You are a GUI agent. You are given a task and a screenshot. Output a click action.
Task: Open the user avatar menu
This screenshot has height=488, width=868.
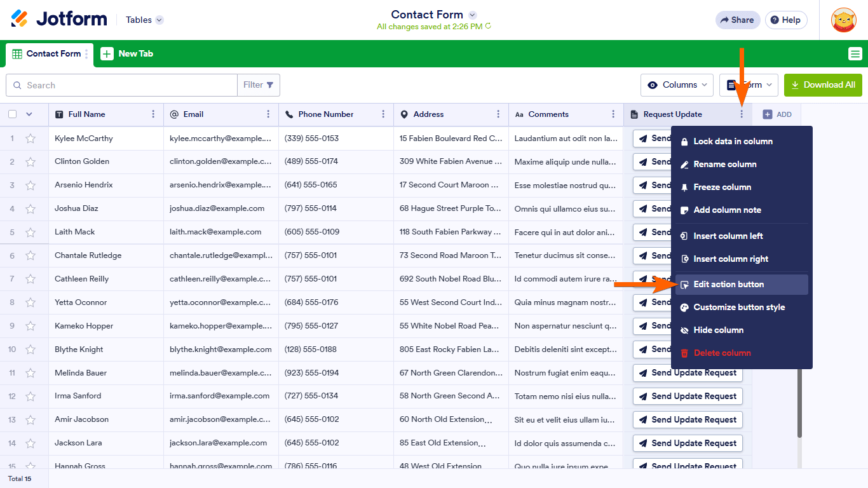[843, 20]
